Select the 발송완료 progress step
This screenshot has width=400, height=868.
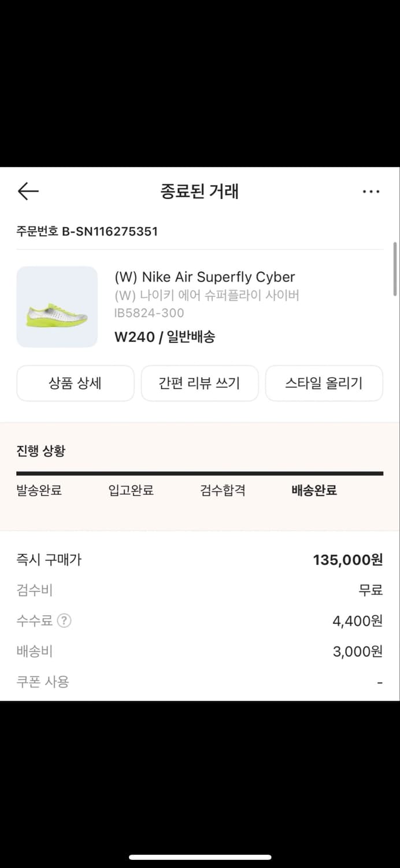38,490
